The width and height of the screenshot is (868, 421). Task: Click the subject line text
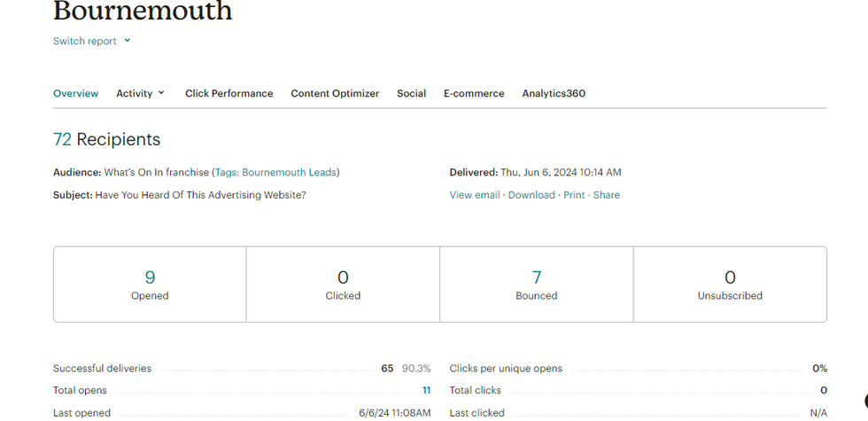click(x=200, y=195)
